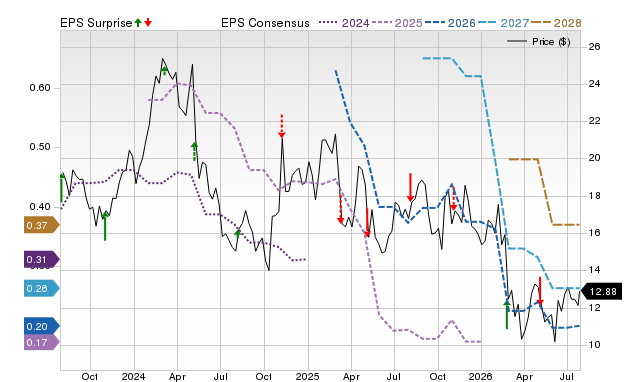Screen dimensions: 640x382
Task: Click the 2026 x-axis label
Action: click(x=481, y=376)
